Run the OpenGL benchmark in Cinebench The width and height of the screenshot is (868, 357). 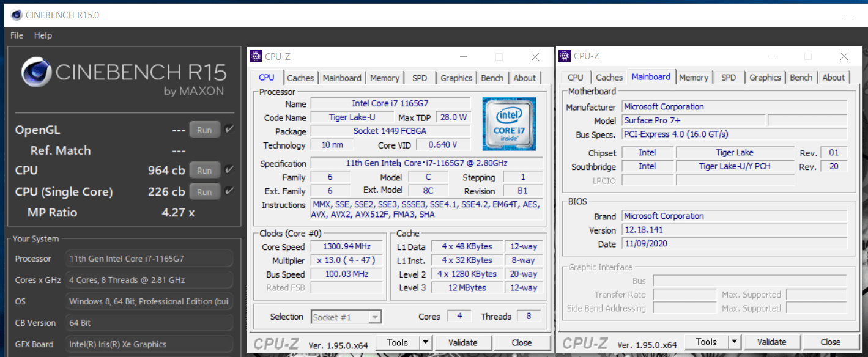coord(204,130)
